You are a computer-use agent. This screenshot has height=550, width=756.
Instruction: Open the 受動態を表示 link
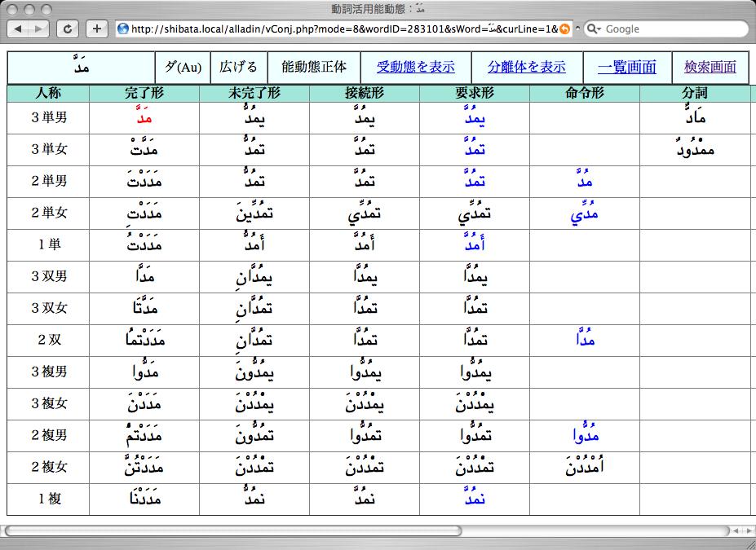click(416, 67)
